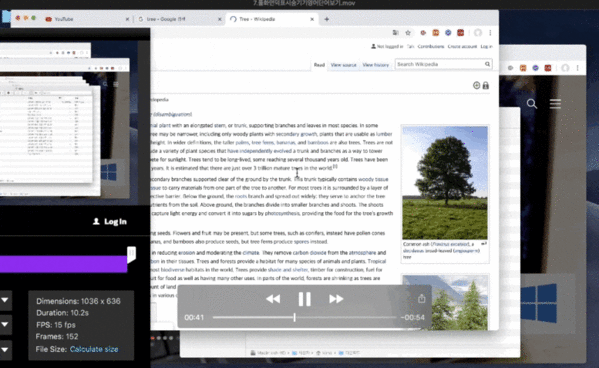Click profile avatar in back Chrome window
This screenshot has height=368, width=599.
pos(565,68)
